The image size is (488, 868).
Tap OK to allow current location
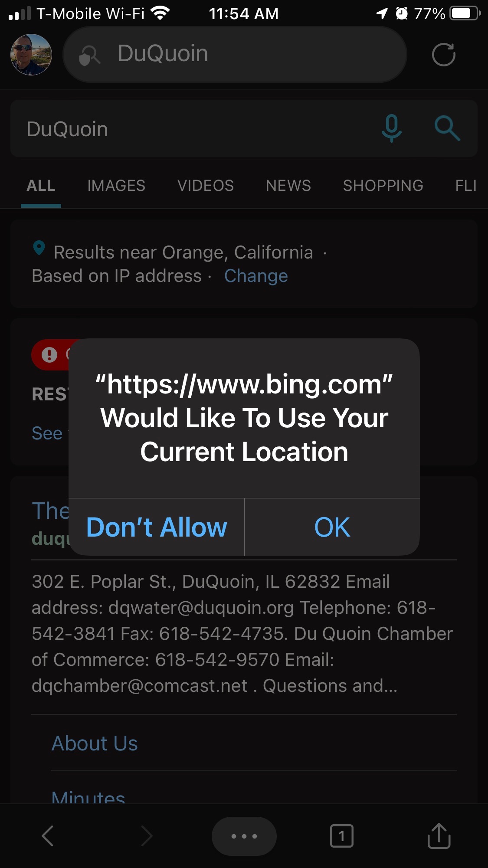(x=332, y=527)
